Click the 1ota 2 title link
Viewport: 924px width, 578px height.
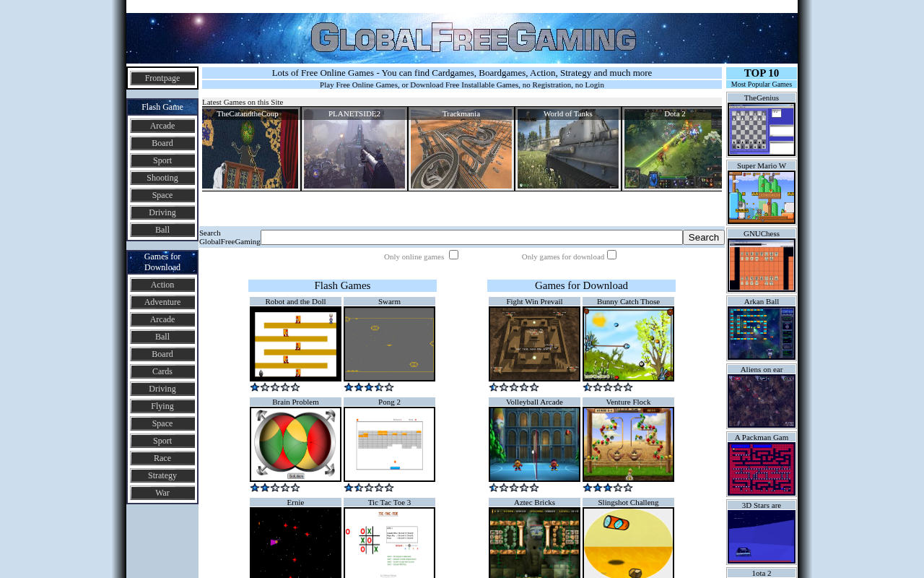point(762,573)
